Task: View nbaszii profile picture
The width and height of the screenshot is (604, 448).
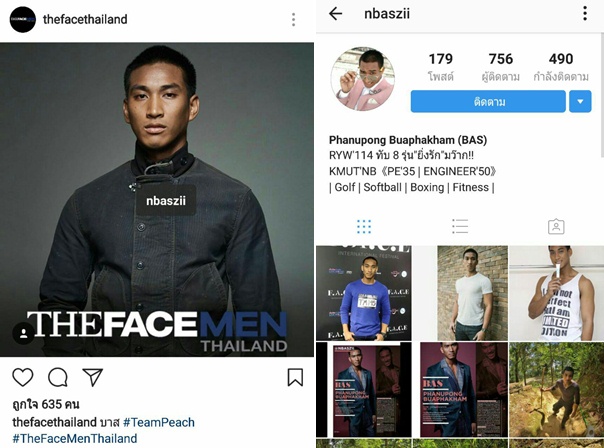Action: (363, 79)
